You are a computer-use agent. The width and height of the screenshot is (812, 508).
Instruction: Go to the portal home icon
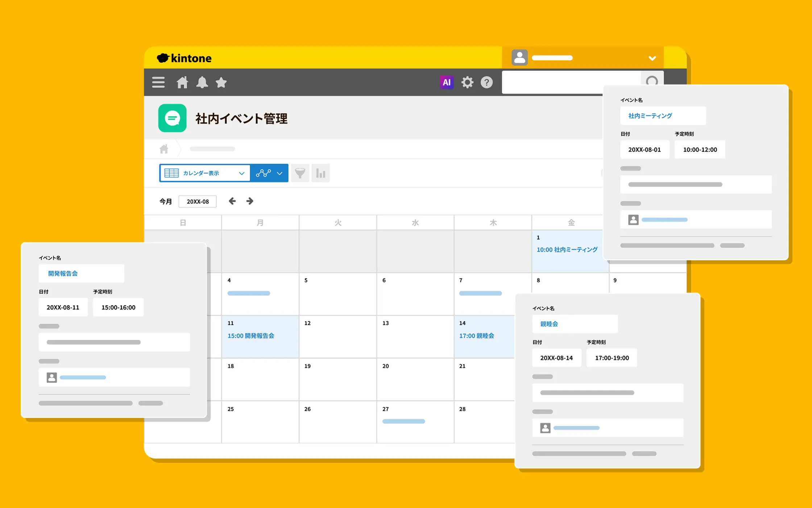[x=182, y=82]
